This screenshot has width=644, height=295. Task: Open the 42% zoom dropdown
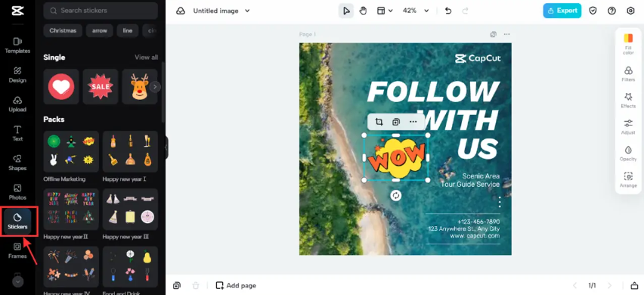[416, 11]
